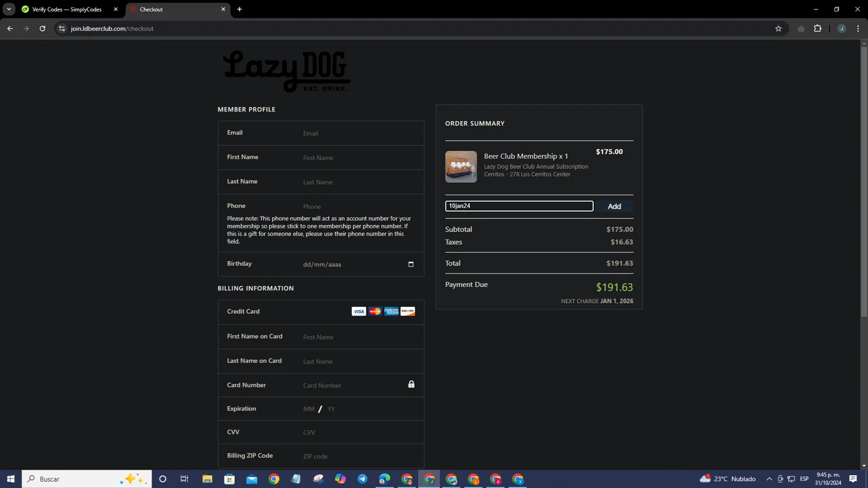Go forward in browser history
Screen dimensions: 868x488
tap(26, 28)
